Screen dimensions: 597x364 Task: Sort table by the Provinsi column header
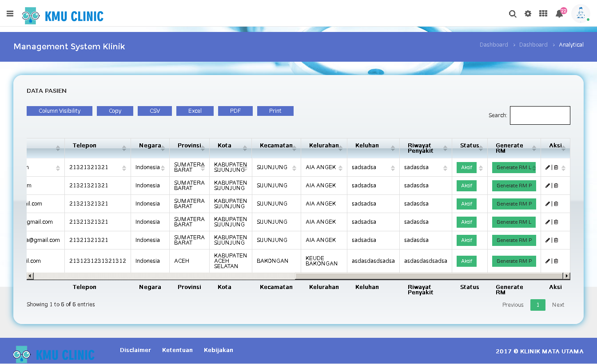189,146
